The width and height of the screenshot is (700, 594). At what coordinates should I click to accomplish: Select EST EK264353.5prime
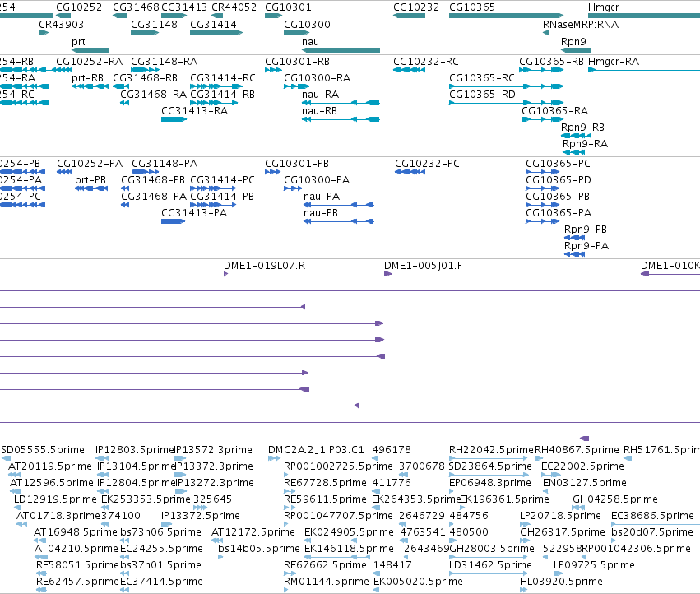[x=416, y=499]
